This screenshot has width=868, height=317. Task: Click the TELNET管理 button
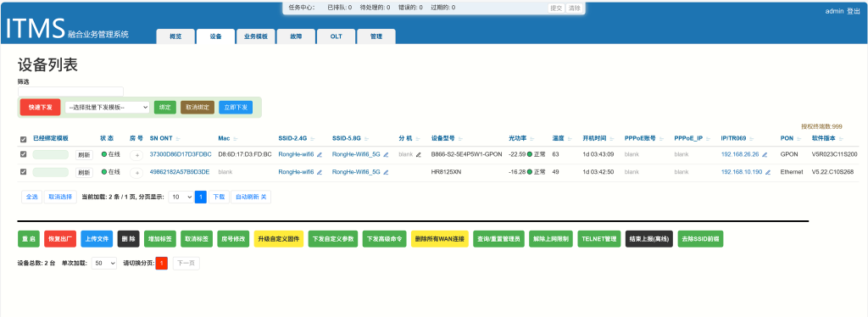pos(599,239)
